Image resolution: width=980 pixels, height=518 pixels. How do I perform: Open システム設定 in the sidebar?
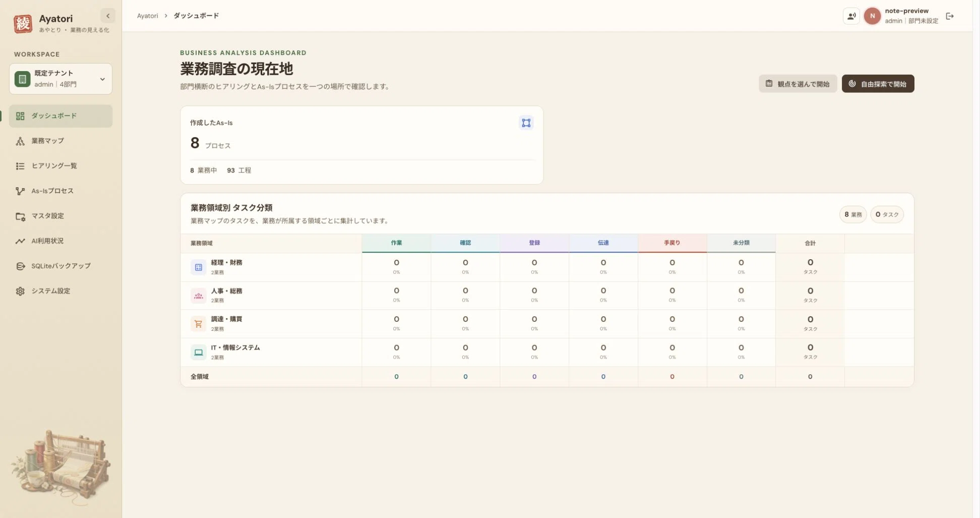[60, 291]
